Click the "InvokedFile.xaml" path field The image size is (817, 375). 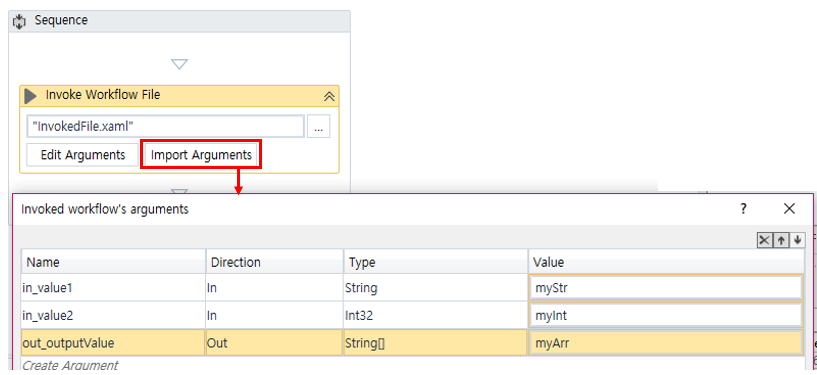coord(165,127)
